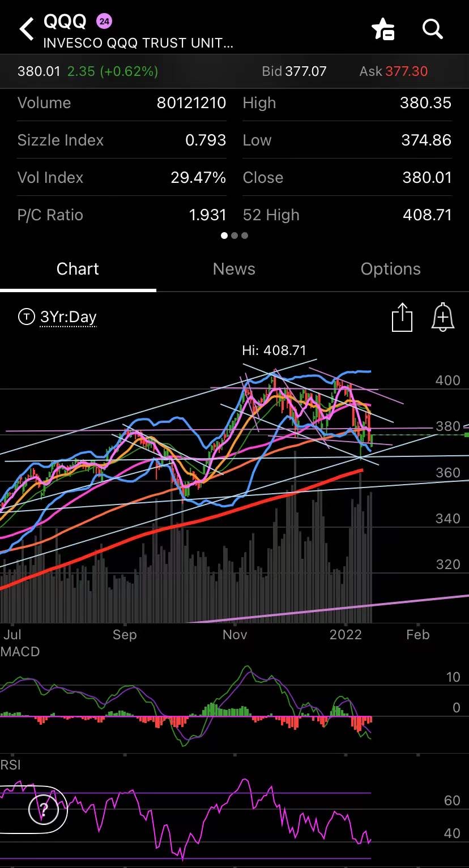The width and height of the screenshot is (469, 868).
Task: Tap the 400 price axis label
Action: click(x=447, y=380)
